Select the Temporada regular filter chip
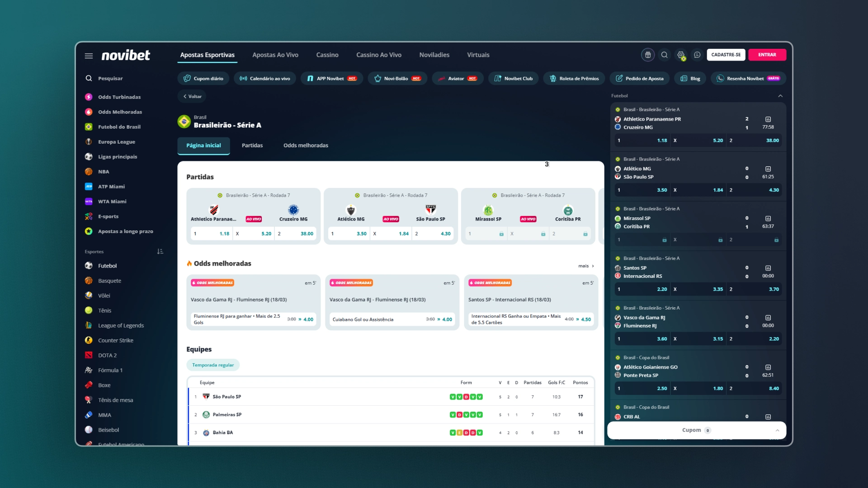 (x=213, y=365)
